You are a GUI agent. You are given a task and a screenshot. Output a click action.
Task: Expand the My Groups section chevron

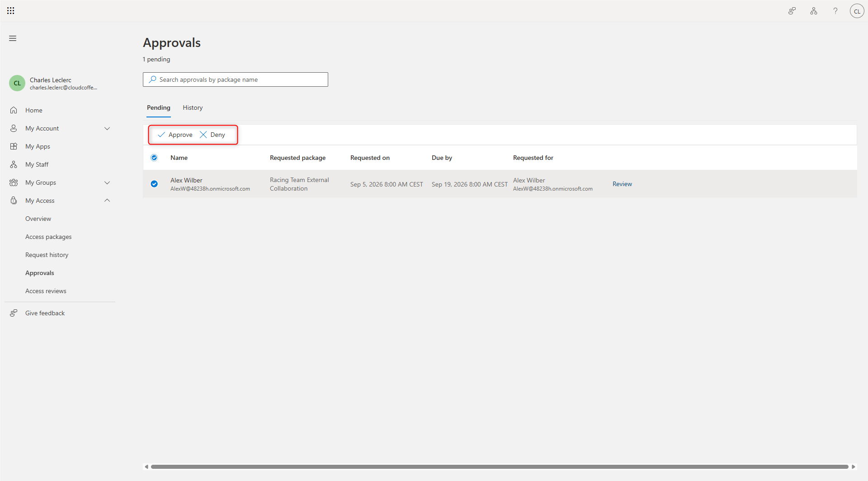[x=107, y=182]
